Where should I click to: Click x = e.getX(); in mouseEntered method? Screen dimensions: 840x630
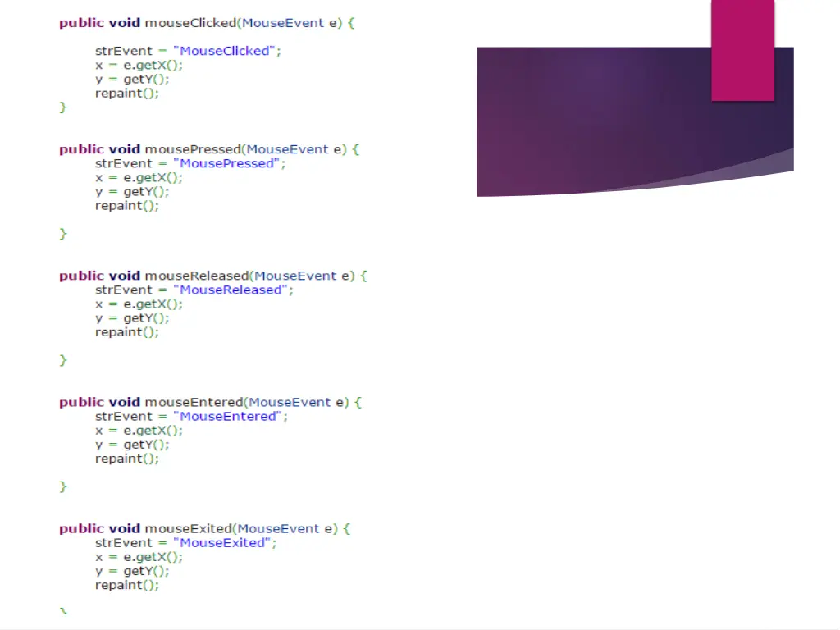click(x=139, y=431)
